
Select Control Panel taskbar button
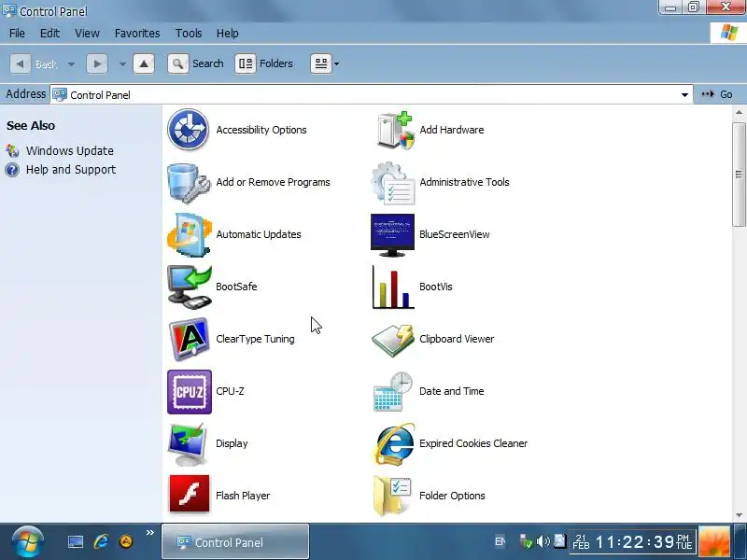[x=235, y=541]
